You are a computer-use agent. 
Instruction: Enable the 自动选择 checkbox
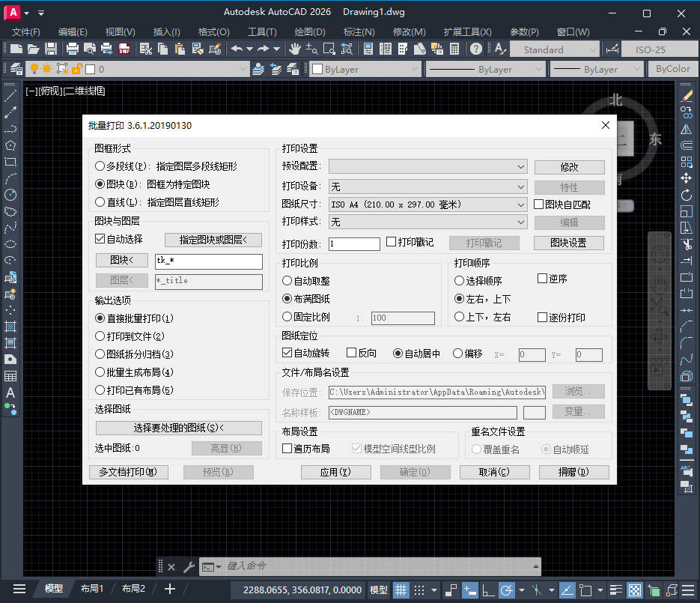[x=100, y=240]
